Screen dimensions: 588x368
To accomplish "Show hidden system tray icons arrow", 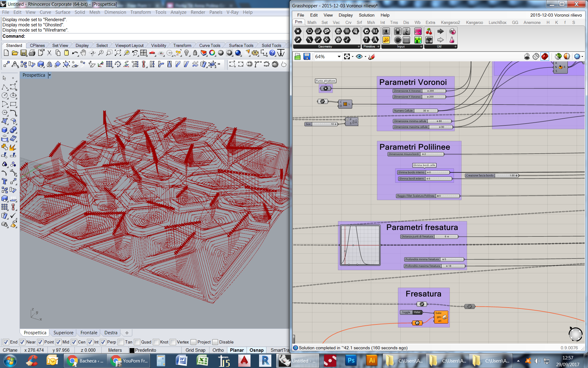I will click(518, 361).
